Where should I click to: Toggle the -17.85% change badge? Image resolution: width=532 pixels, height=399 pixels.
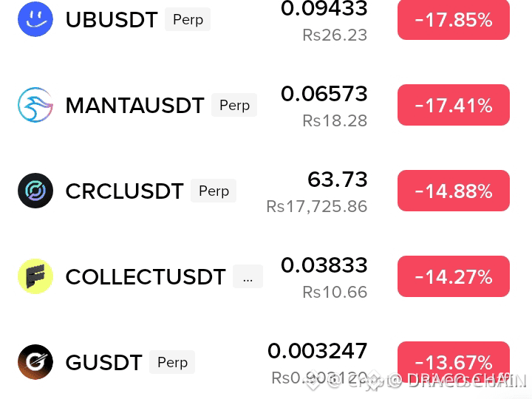pos(454,20)
